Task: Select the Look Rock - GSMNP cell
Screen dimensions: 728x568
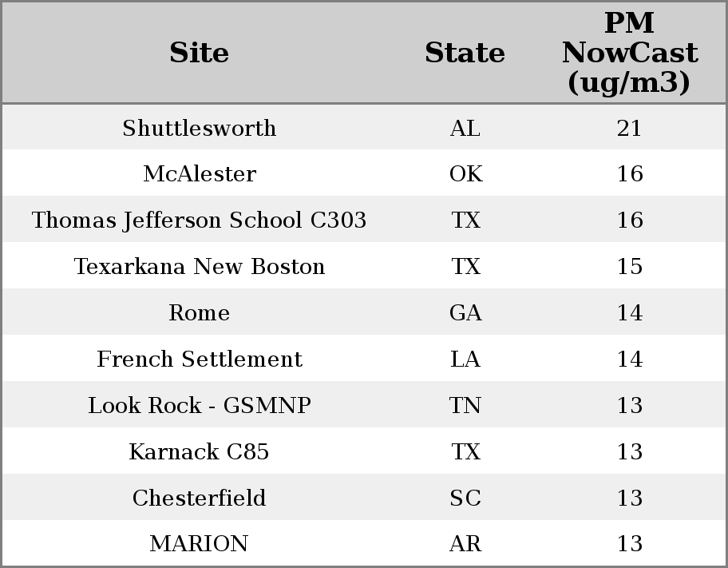Action: [200, 405]
